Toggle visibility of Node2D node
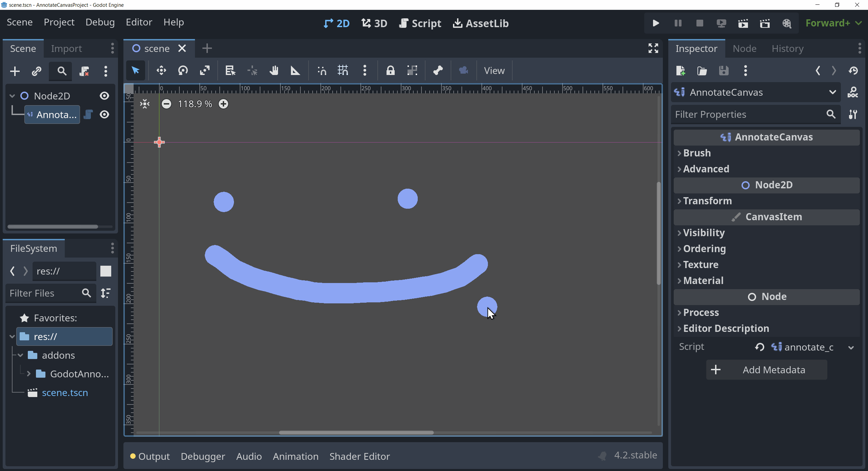Image resolution: width=868 pixels, height=471 pixels. click(104, 96)
